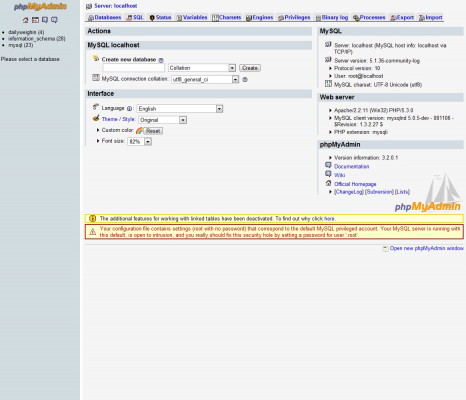Screen dimensions: 466x400
Task: Click the Language icon
Action: coord(96,107)
